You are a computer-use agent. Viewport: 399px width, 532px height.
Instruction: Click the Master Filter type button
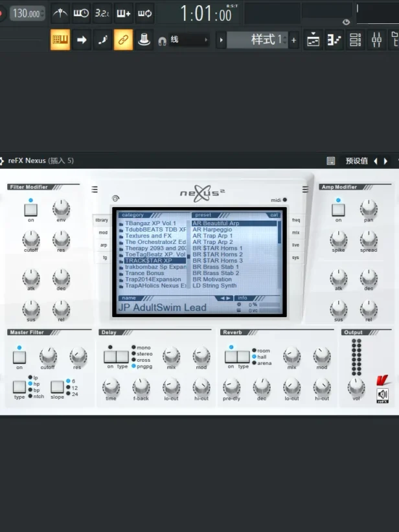coord(19,387)
